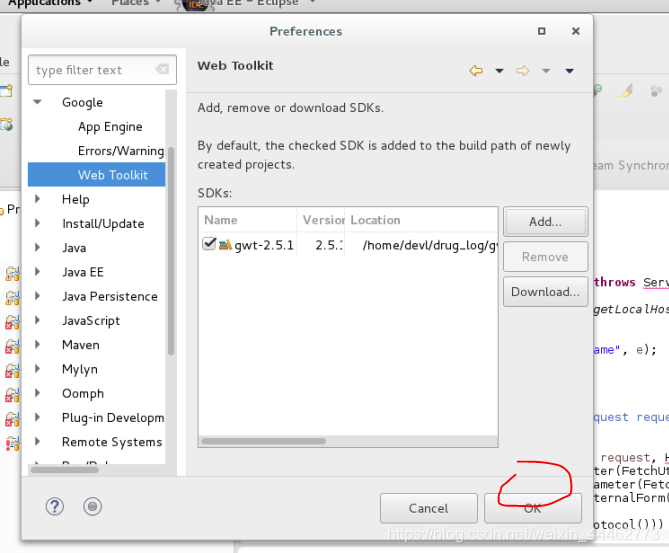Focus the type filter text field
669x553 pixels.
tap(102, 70)
